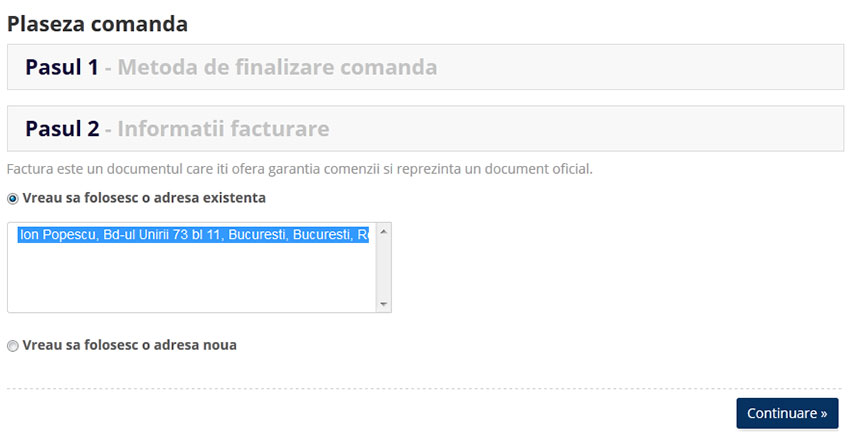This screenshot has width=850, height=442.
Task: Click the address list scroll down arrow
Action: [x=383, y=304]
